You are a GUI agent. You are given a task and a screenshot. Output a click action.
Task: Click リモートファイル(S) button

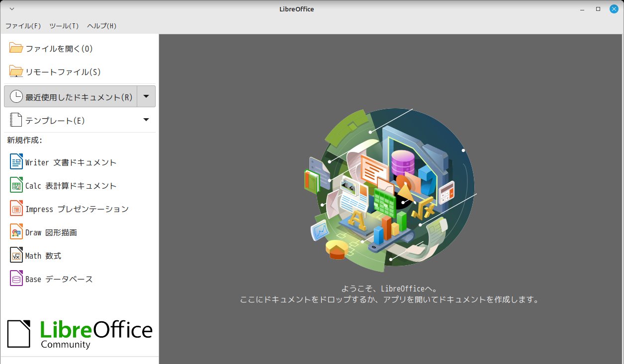(80, 72)
